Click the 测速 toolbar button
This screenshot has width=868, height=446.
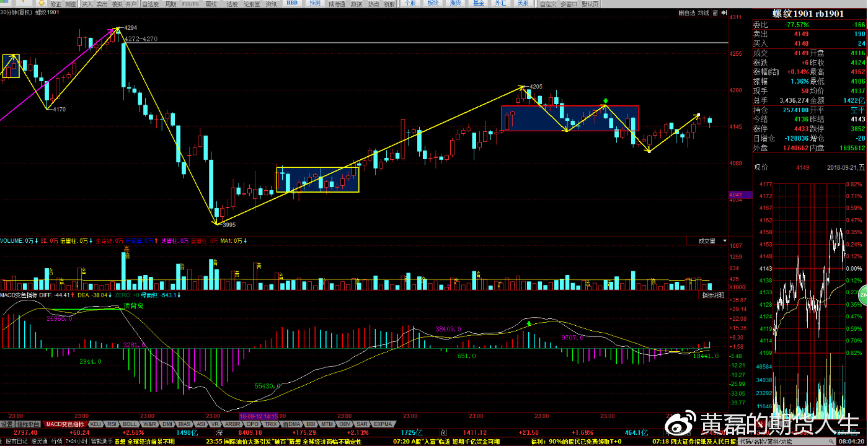click(x=71, y=4)
